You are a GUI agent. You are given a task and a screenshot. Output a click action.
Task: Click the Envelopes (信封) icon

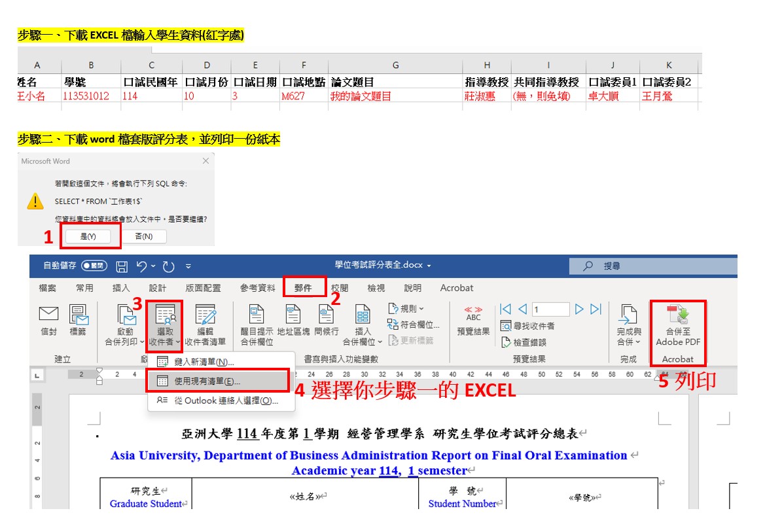(x=48, y=315)
